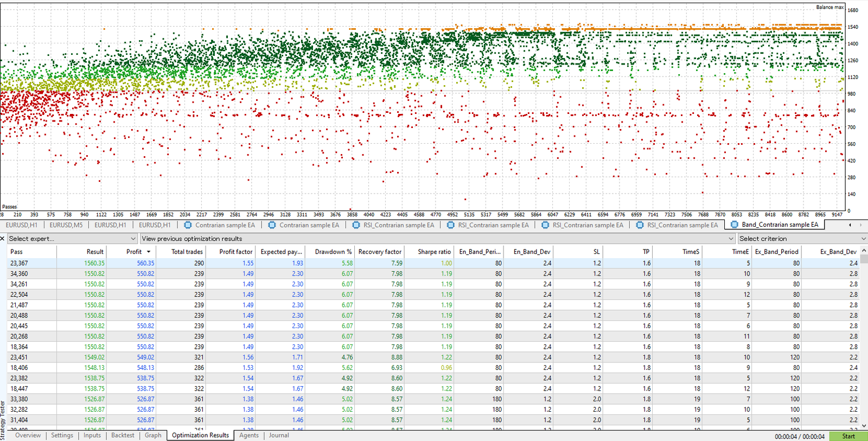Open the Settings tab
Image resolution: width=868 pixels, height=441 pixels.
click(62, 435)
